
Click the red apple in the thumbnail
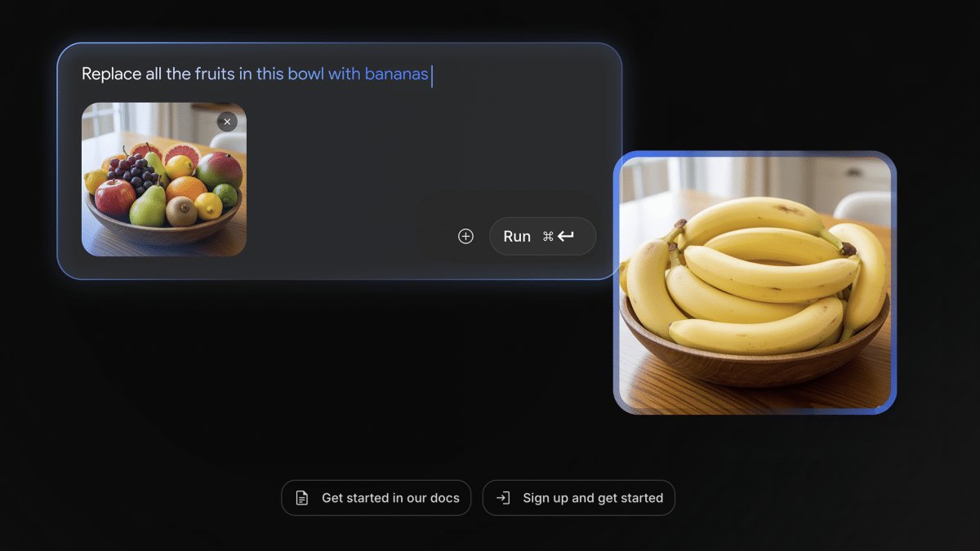[115, 198]
